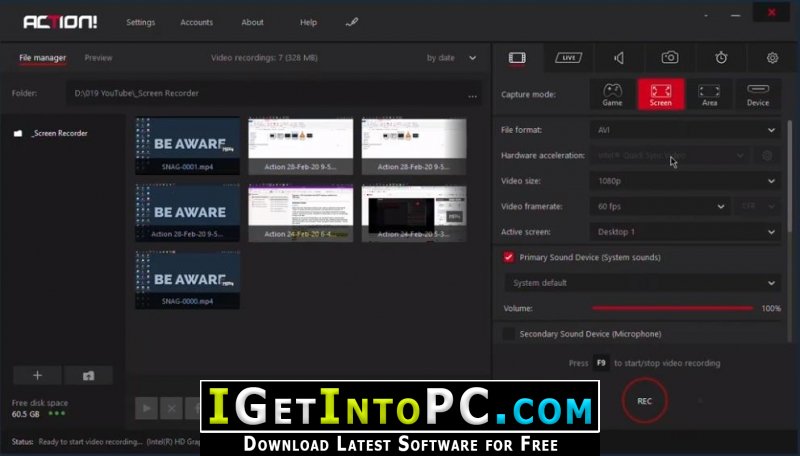Open the screenshots camera tab
Viewport: 800px width, 456px height.
click(x=670, y=58)
